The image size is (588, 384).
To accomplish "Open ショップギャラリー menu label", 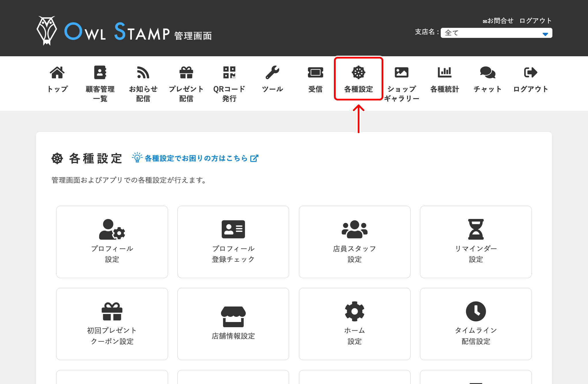I will pos(402,94).
